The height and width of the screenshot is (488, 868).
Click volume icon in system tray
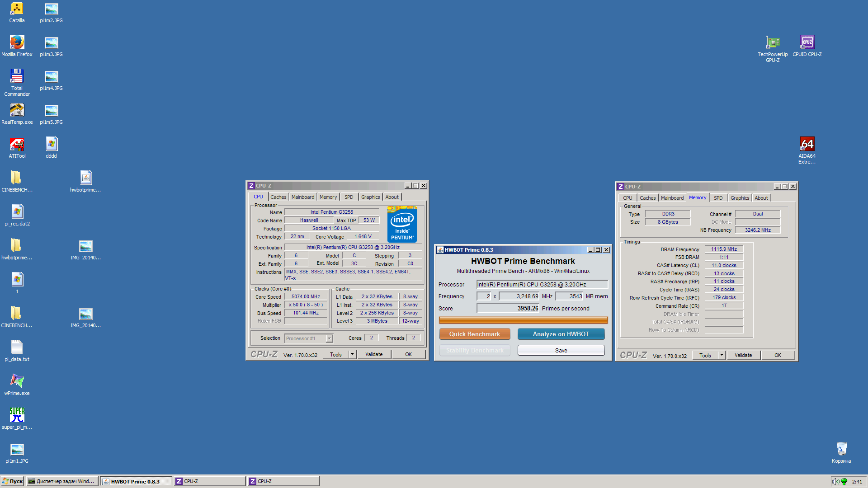coord(835,482)
